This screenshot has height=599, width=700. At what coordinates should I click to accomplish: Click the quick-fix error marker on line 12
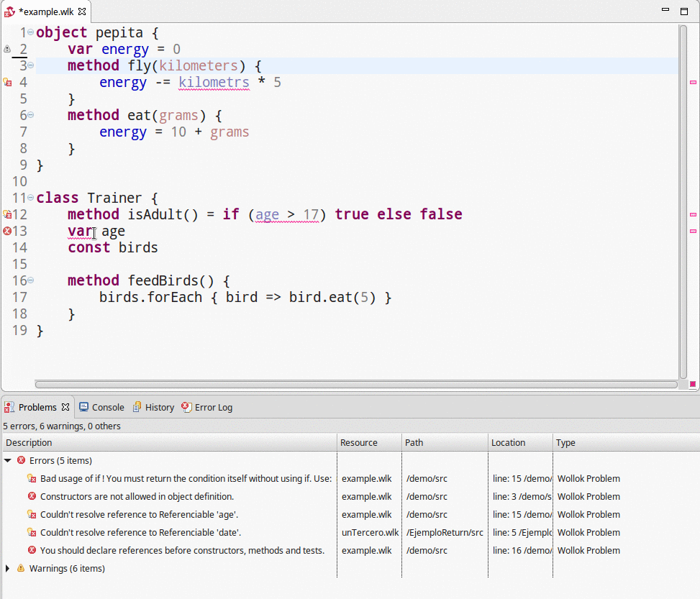point(7,214)
